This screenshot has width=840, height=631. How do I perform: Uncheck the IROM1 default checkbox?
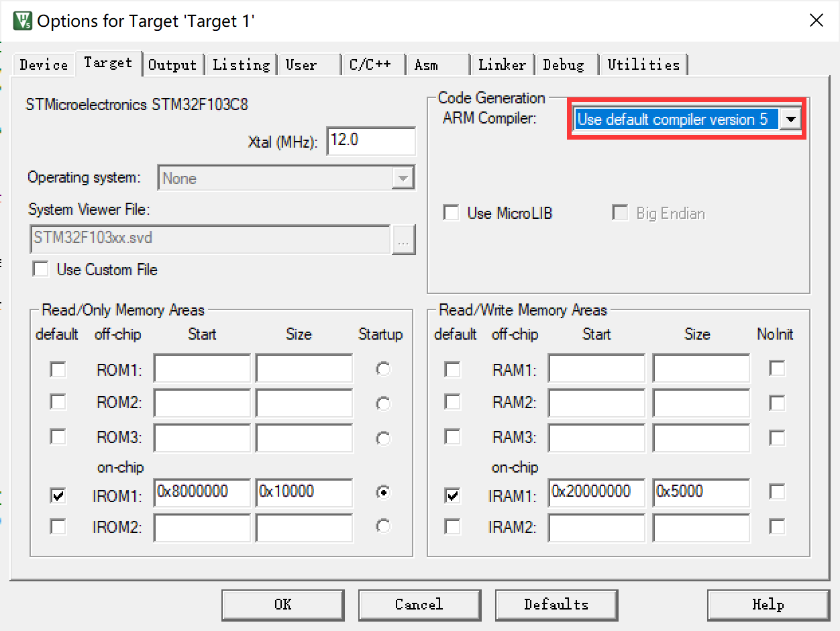coord(58,495)
